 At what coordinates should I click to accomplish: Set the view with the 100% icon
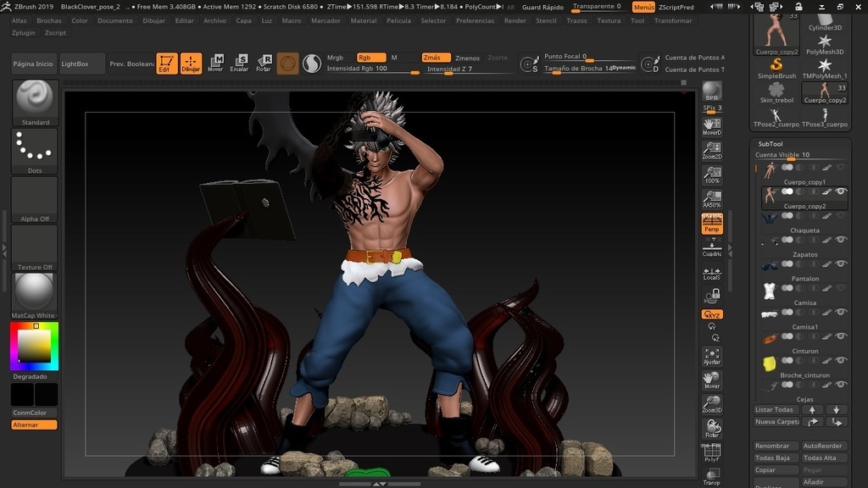pyautogui.click(x=712, y=175)
